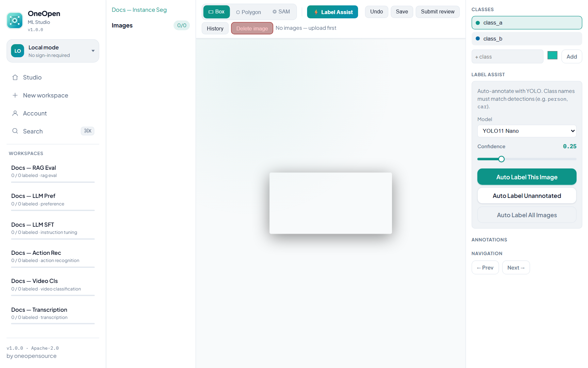Expand the Local mode account dropdown
This screenshot has width=588, height=368.
[x=93, y=51]
